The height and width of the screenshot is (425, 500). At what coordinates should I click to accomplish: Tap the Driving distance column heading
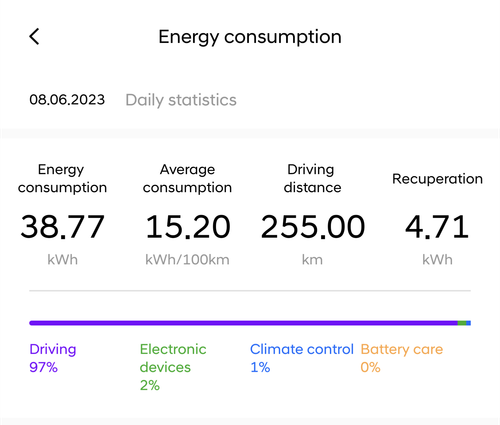(x=312, y=179)
